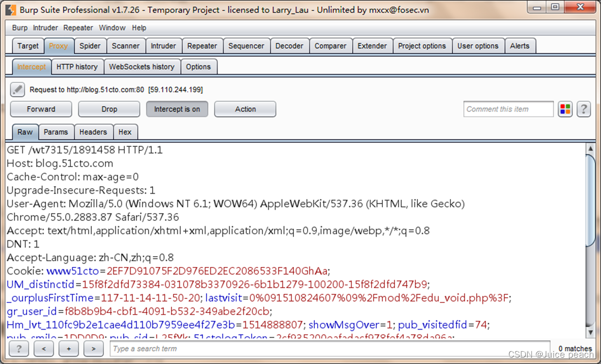Screen dimensions: 601x364
Task: Select the Intercept sub-tab
Action: pos(32,67)
